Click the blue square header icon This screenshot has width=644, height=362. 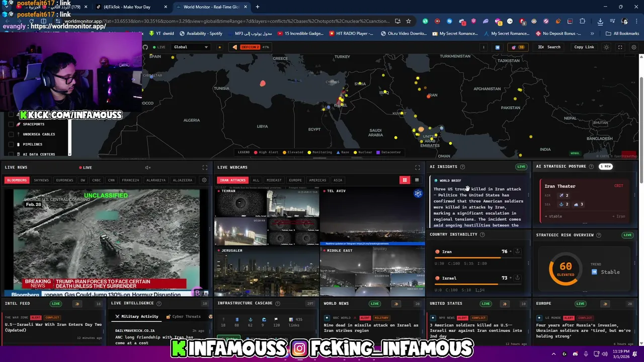point(498,47)
